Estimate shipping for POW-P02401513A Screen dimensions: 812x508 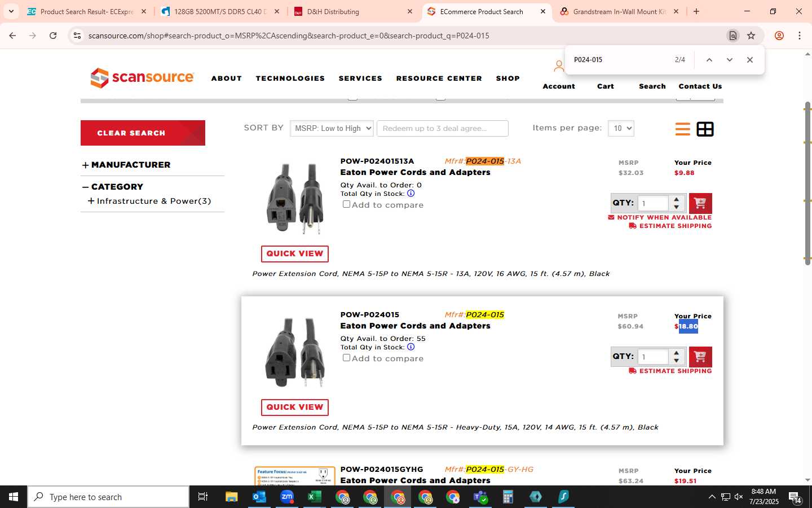coord(670,226)
